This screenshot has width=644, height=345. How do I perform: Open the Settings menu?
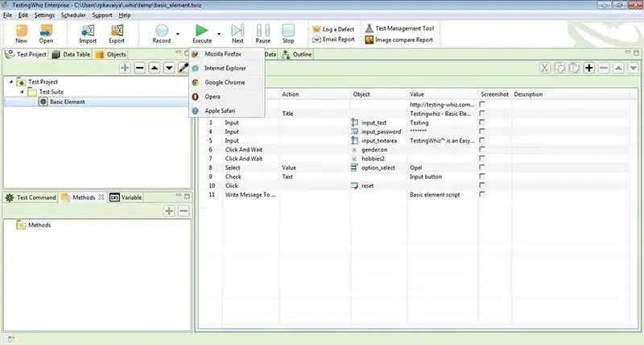click(44, 15)
